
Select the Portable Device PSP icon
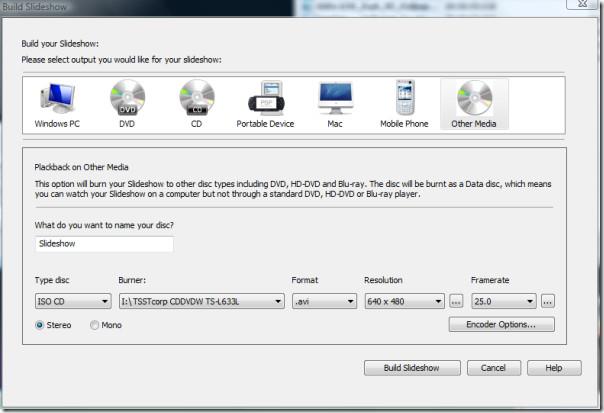coord(265,100)
